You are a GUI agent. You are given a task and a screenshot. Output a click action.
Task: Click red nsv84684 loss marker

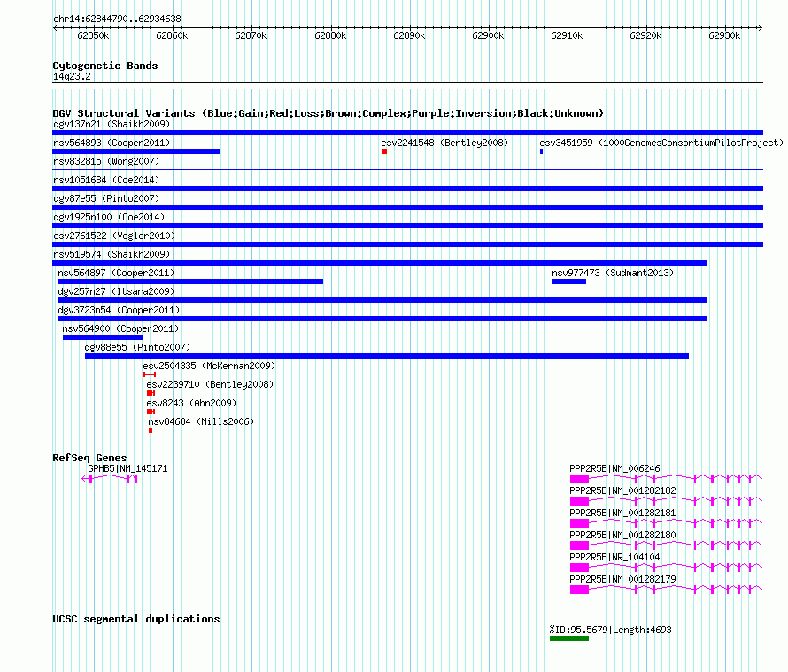[151, 430]
